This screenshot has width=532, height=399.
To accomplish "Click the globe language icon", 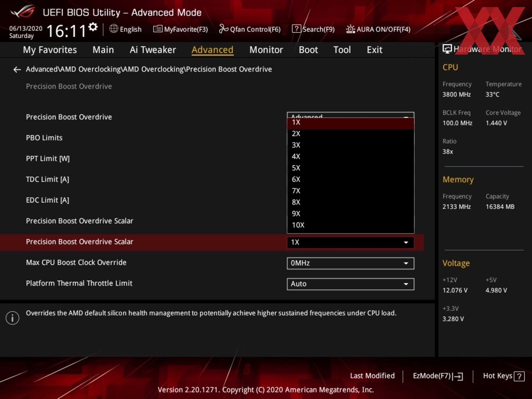I will 113,29.
